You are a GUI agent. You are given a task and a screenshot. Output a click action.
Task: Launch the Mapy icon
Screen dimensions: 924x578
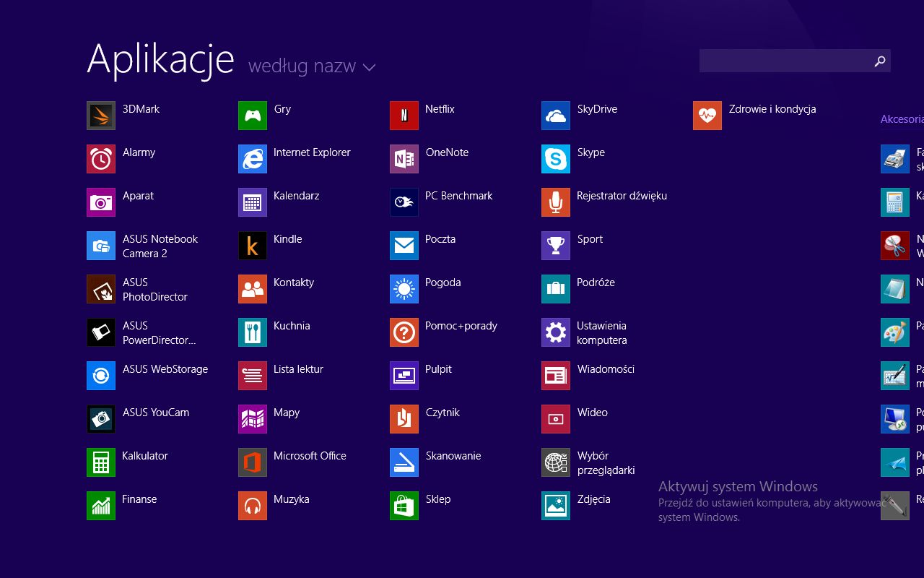coord(253,419)
